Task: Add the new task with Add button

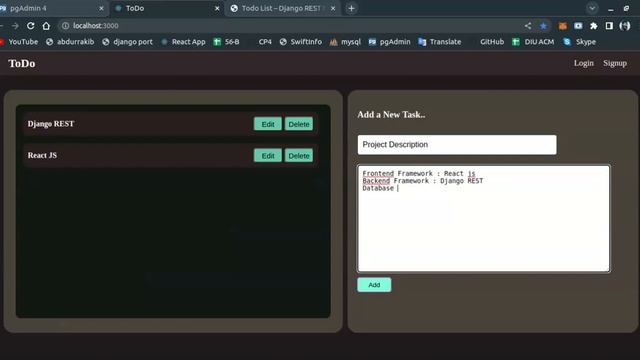Action: click(x=374, y=285)
